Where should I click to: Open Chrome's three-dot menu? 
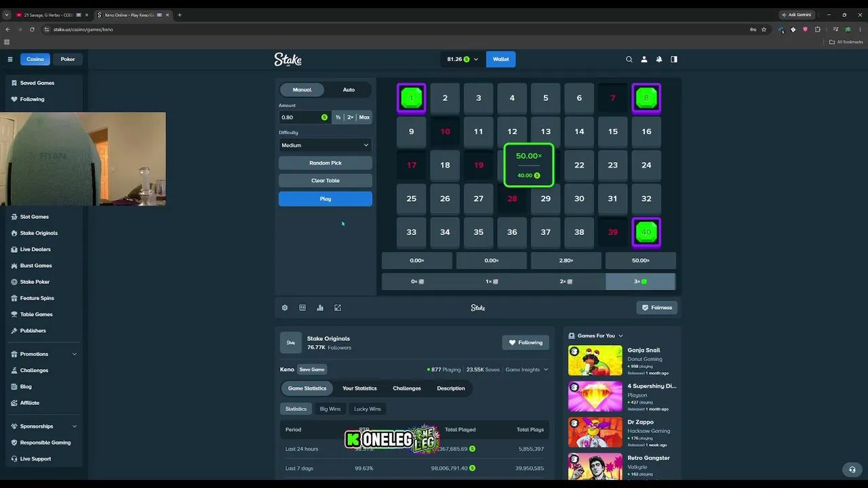(860, 29)
